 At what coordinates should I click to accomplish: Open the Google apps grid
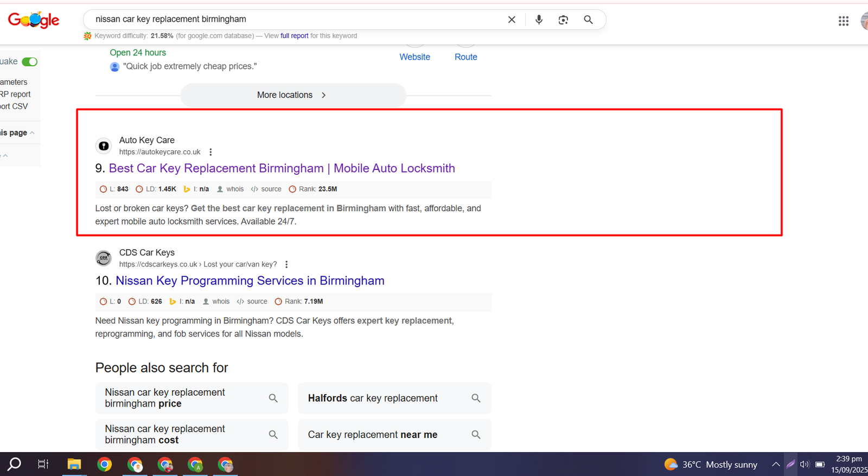pos(843,21)
